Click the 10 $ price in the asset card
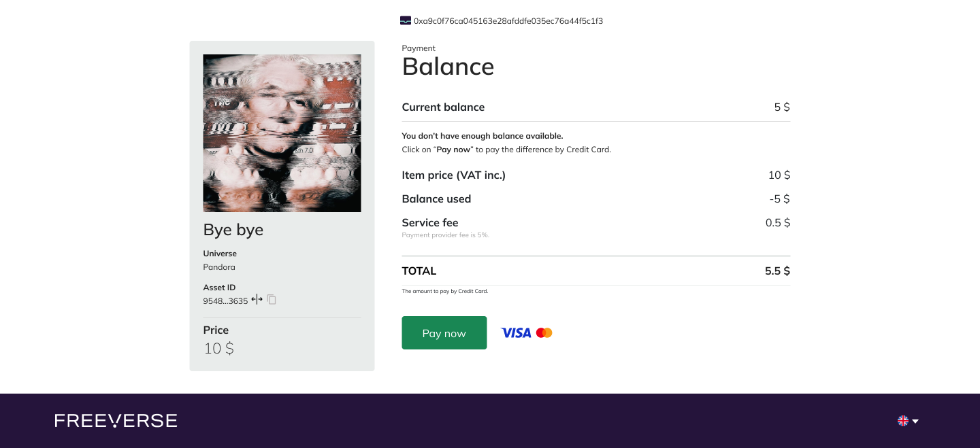Image resolution: width=980 pixels, height=448 pixels. click(x=219, y=349)
